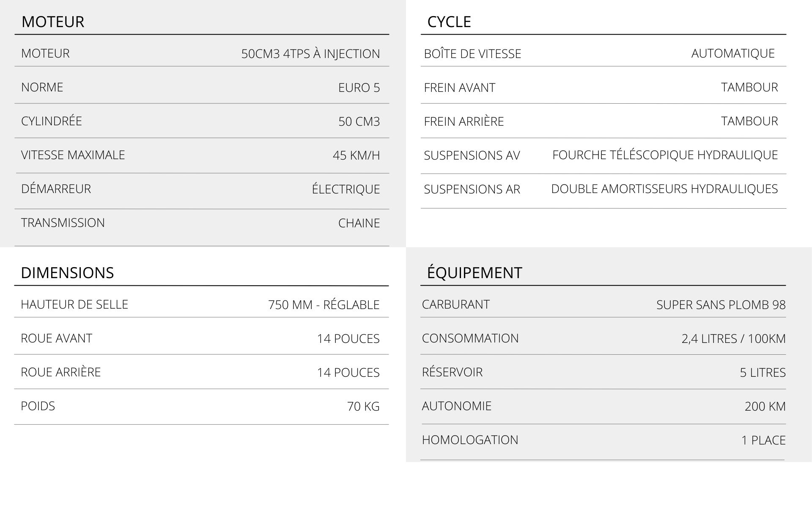Click the '2,4 LITRES / 100KM' value
Viewport: 812px width, 508px height.
point(733,339)
